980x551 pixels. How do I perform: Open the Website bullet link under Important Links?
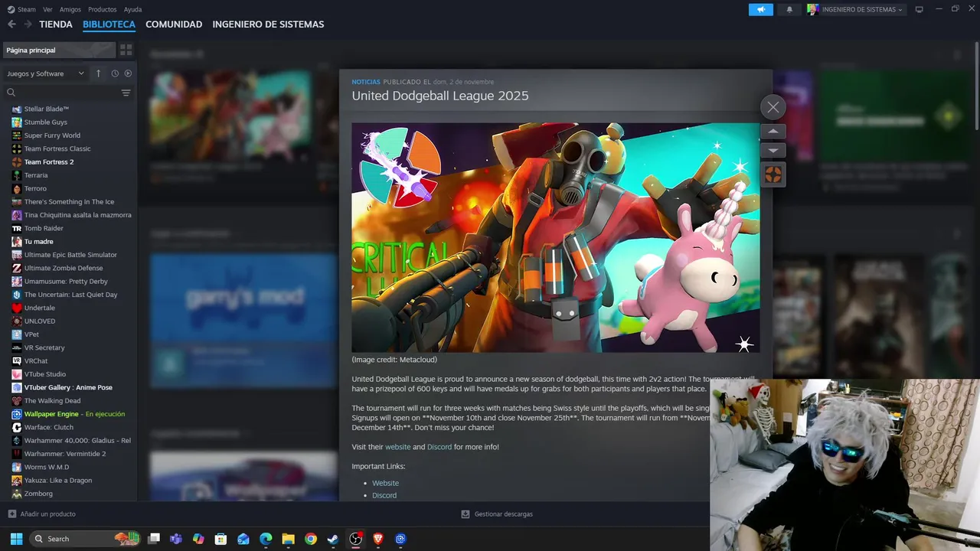(385, 483)
